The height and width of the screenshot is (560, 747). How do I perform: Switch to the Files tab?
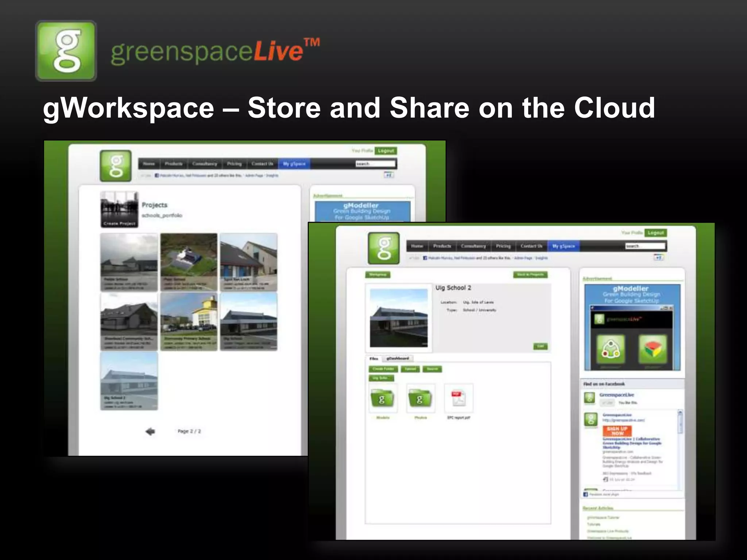coord(374,358)
